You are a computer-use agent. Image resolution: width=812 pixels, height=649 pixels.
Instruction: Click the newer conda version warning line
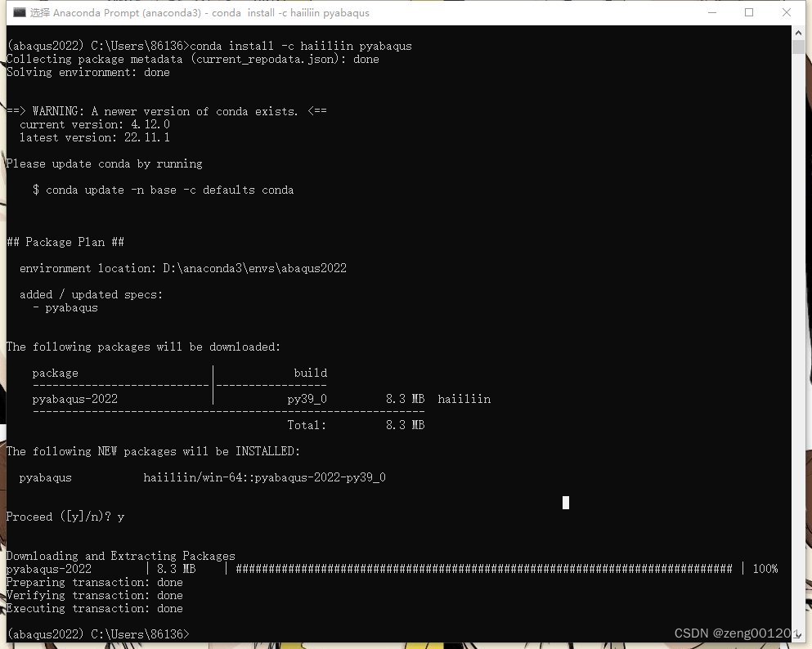(x=164, y=111)
